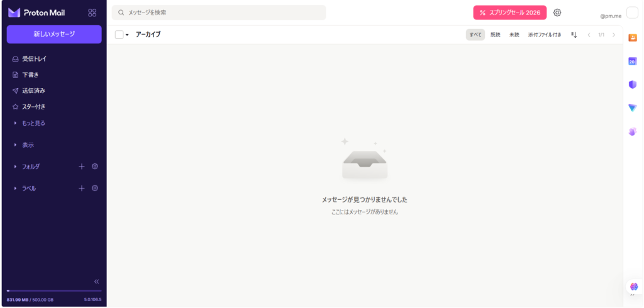Open the Proton apps grid switcher
The width and height of the screenshot is (644, 308).
tap(92, 13)
